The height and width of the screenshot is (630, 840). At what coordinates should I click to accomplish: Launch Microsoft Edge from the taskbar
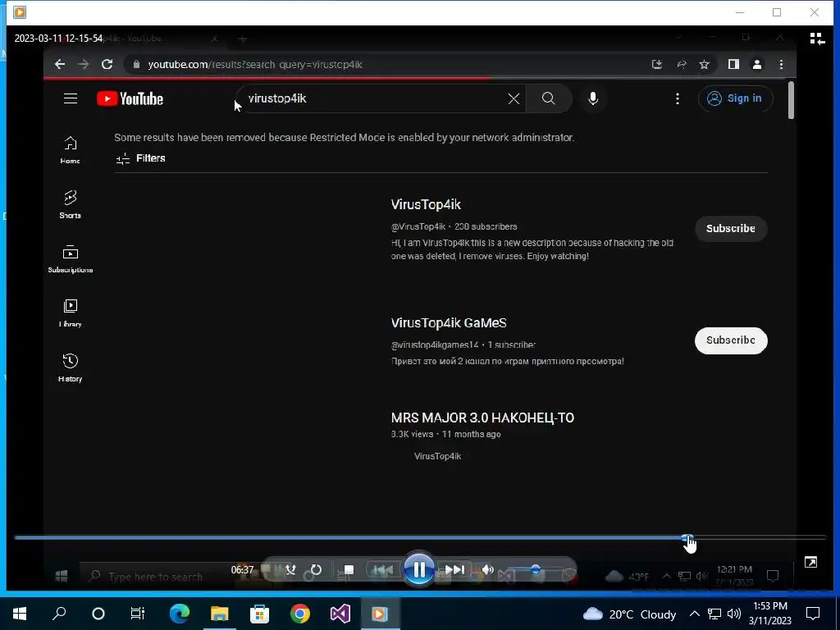tap(179, 614)
